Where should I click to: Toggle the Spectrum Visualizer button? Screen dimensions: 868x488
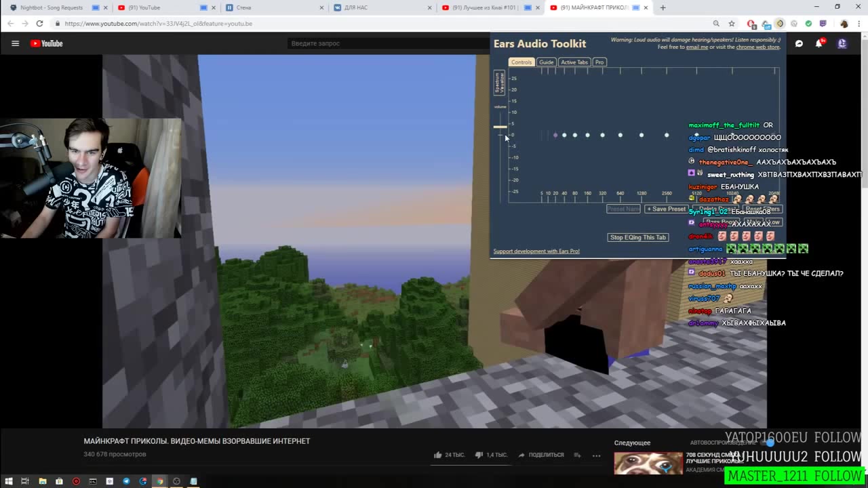coord(500,83)
